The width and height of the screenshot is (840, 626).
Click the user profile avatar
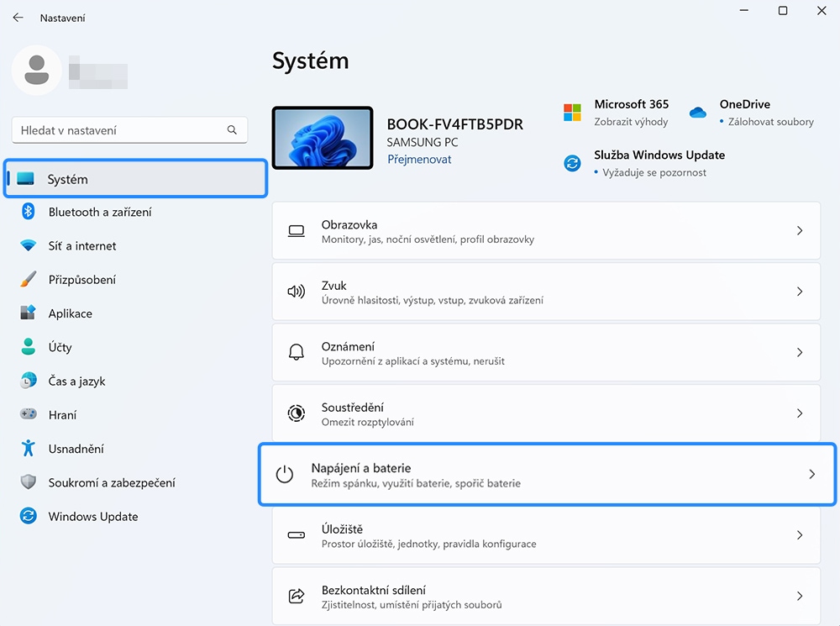36,71
